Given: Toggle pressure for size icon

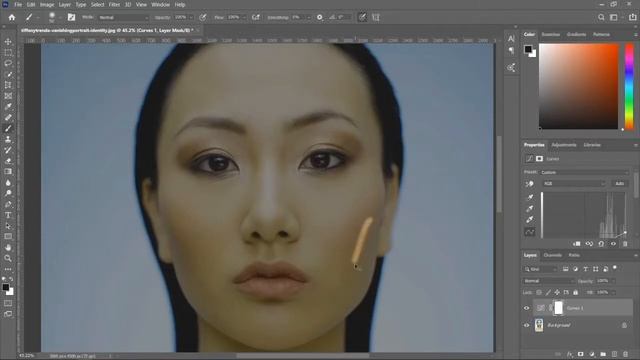Looking at the screenshot, I should pyautogui.click(x=362, y=18).
